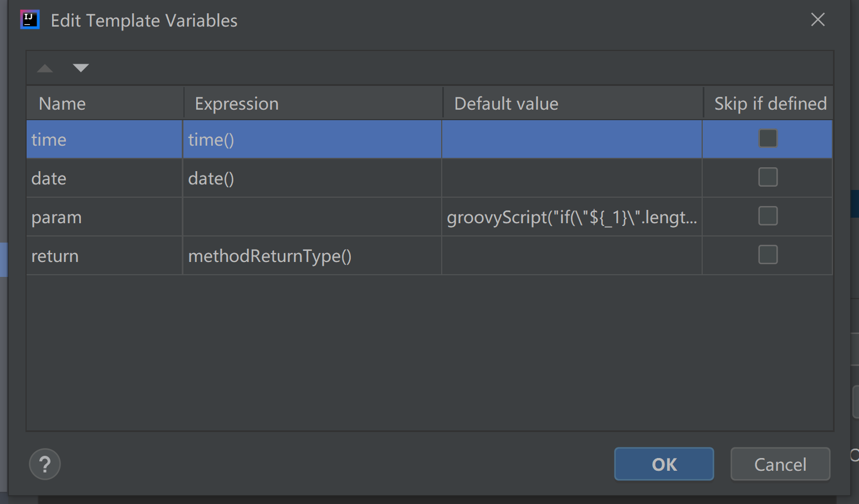Move selected variable up with arrow icon
Screen dimensions: 859x504
[45, 68]
